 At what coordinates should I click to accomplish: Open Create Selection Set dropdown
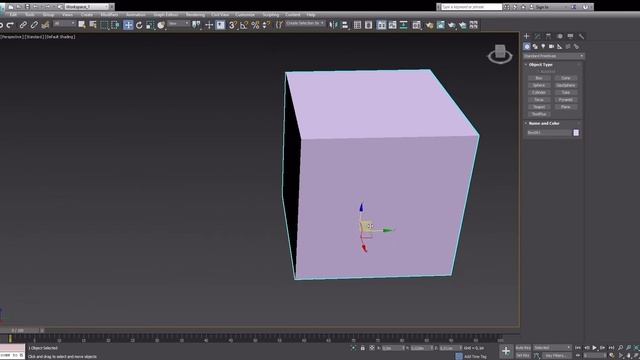coord(305,24)
